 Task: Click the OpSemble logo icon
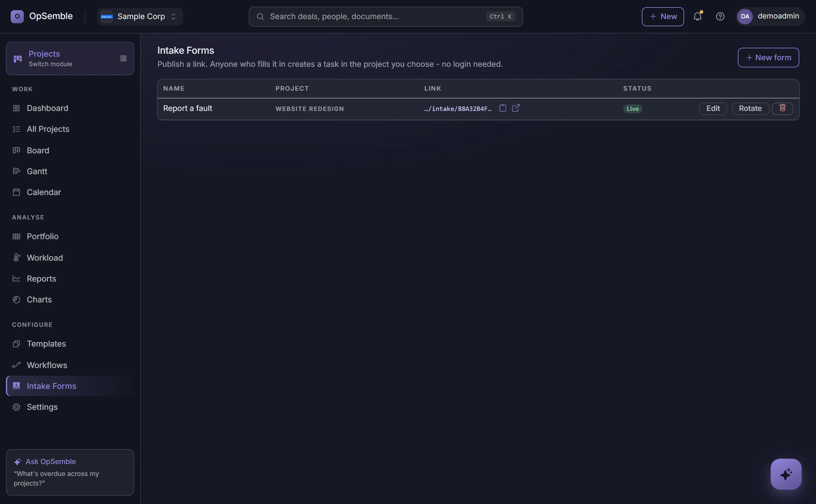point(17,16)
